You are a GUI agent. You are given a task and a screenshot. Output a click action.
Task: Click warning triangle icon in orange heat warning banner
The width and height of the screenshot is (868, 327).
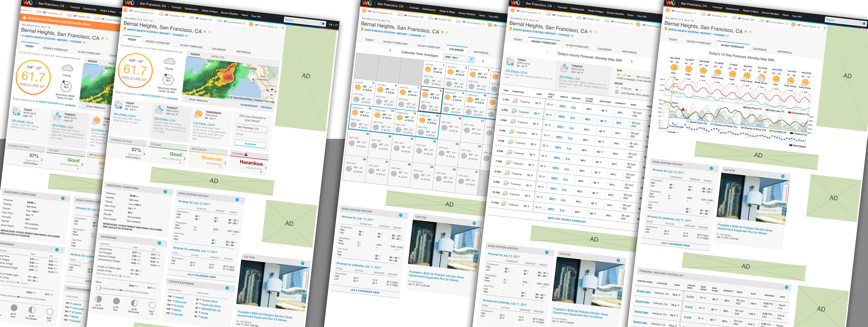tap(25, 17)
